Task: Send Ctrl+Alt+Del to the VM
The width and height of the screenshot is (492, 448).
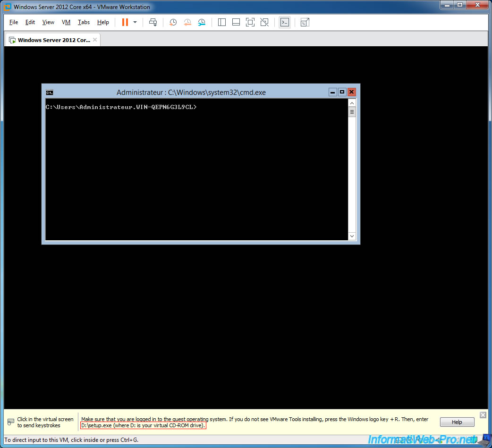Action: tap(153, 22)
